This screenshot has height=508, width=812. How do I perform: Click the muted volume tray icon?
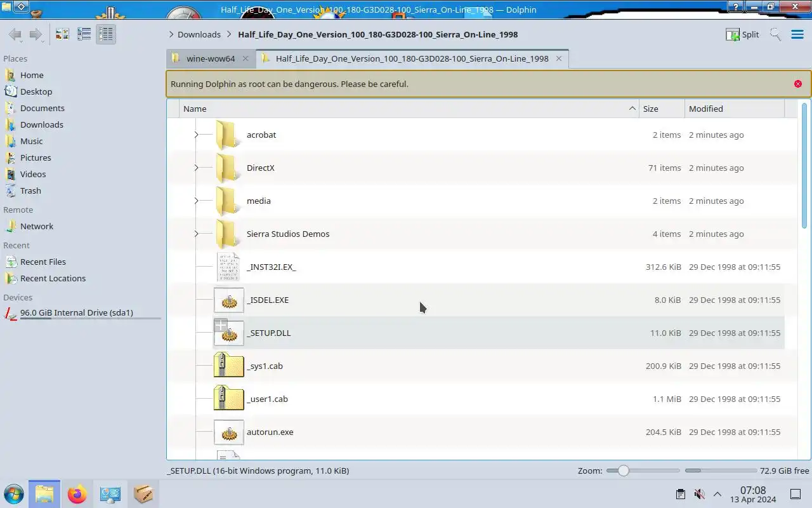699,494
